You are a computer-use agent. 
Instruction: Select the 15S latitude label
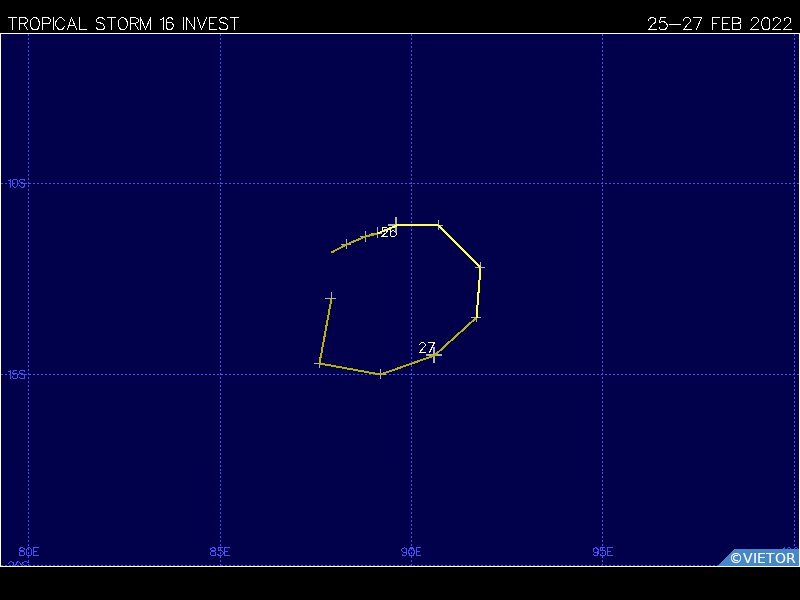[16, 375]
